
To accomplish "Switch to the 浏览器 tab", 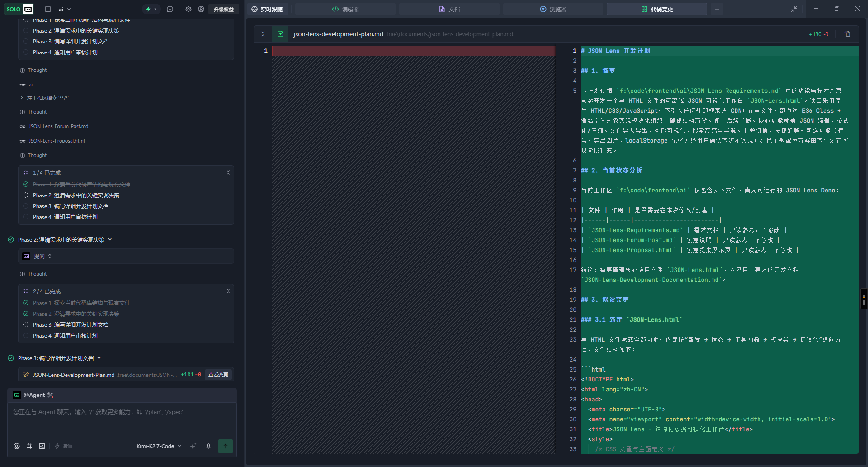I will coord(553,9).
